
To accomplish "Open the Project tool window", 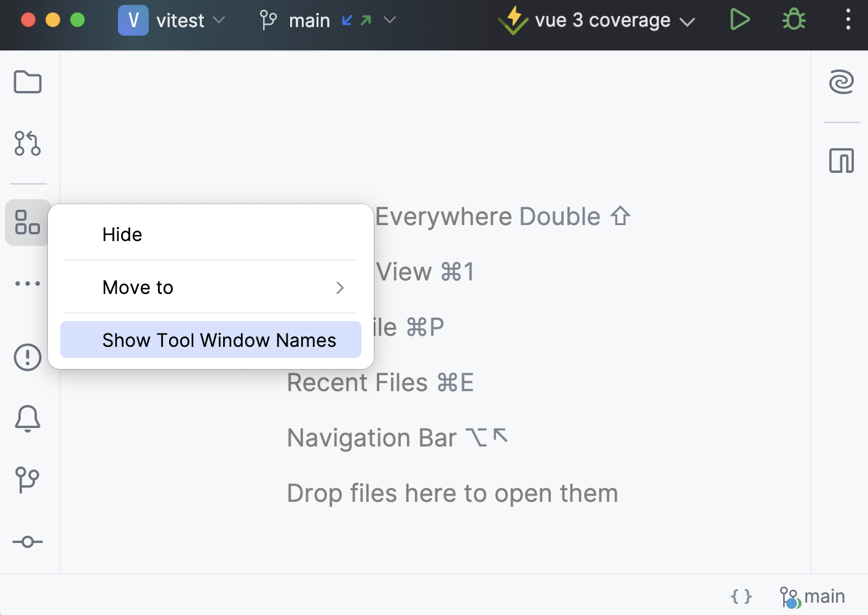I will tap(27, 82).
